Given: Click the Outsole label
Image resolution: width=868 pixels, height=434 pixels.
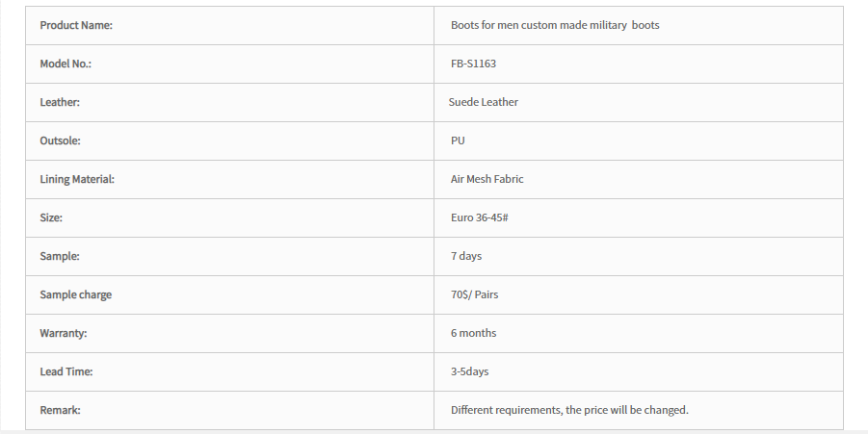Looking at the screenshot, I should click(60, 141).
